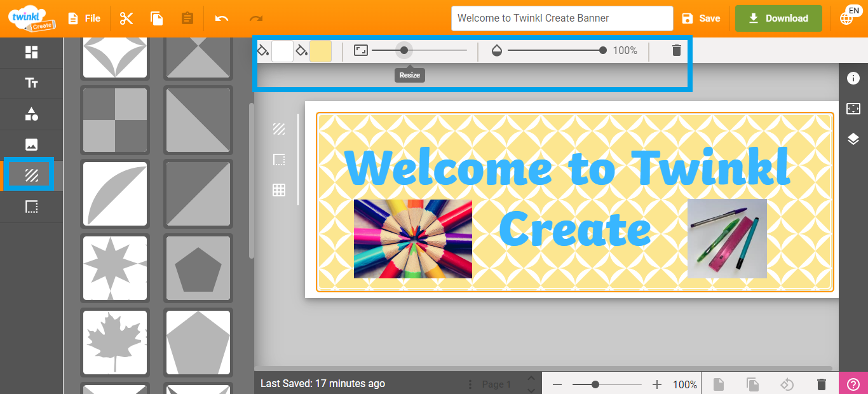Viewport: 868px width, 394px height.
Task: Open the info panel icon
Action: (853, 78)
